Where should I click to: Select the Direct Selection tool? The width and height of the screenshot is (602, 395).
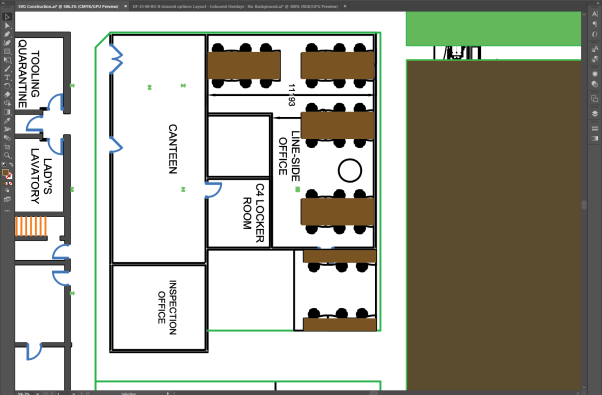tap(7, 26)
